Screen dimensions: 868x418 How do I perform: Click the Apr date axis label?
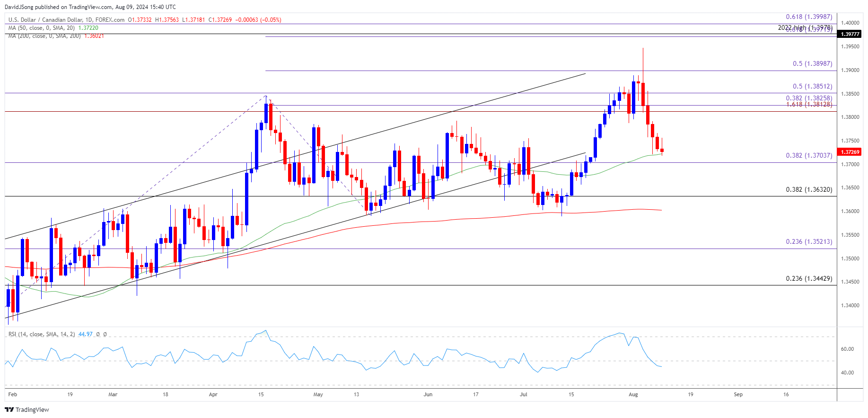point(213,394)
